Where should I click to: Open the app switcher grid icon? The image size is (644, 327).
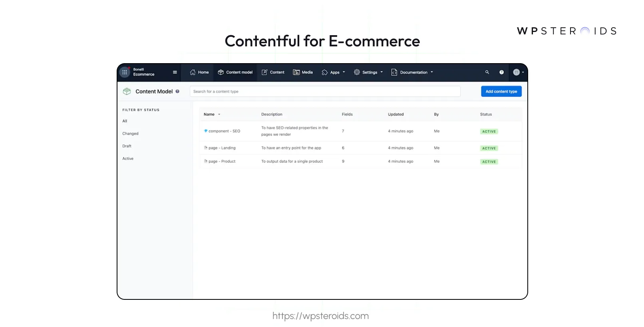(x=125, y=72)
